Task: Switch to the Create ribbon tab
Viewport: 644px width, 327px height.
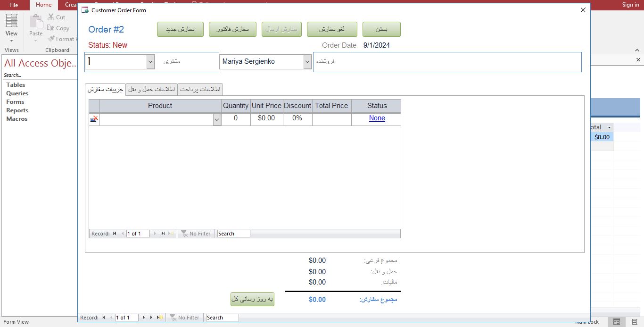Action: [x=71, y=5]
